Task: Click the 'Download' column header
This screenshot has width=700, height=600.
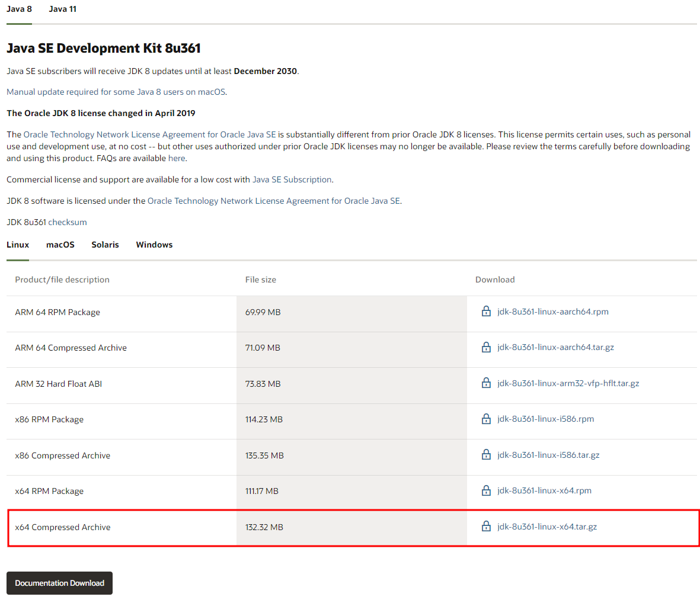Action: [495, 280]
